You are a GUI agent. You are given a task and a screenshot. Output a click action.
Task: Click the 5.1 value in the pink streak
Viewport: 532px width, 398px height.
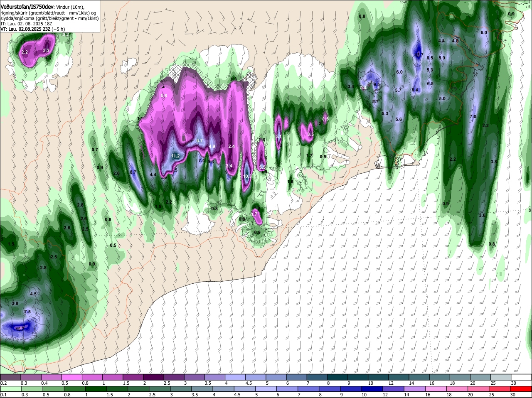tap(278, 136)
